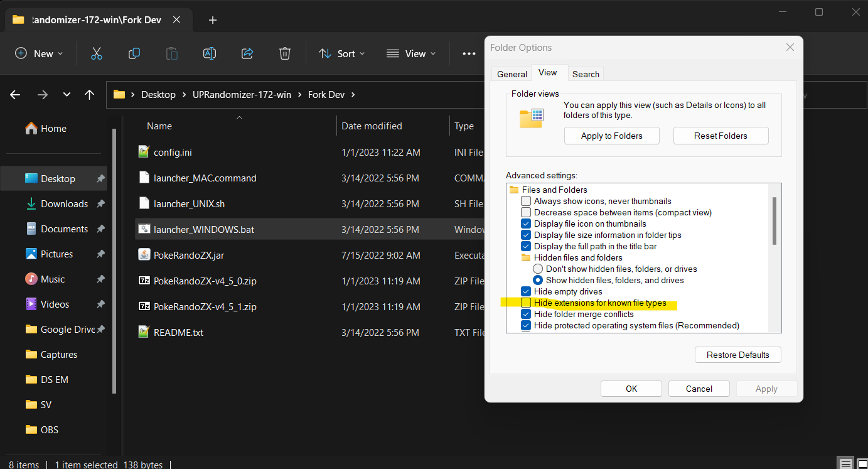Viewport: 868px width, 469px height.
Task: Delete launcher_WINDOWS.bat using the trash icon
Action: 284,53
